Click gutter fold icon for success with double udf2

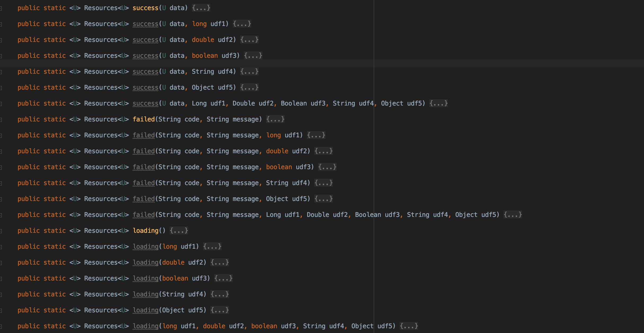click(x=1, y=40)
